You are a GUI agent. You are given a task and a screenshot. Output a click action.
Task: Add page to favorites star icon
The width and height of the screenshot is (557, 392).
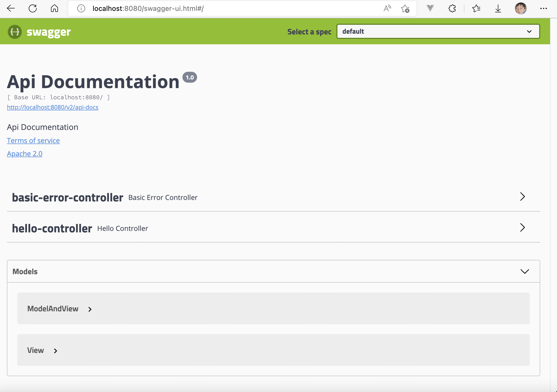[405, 9]
